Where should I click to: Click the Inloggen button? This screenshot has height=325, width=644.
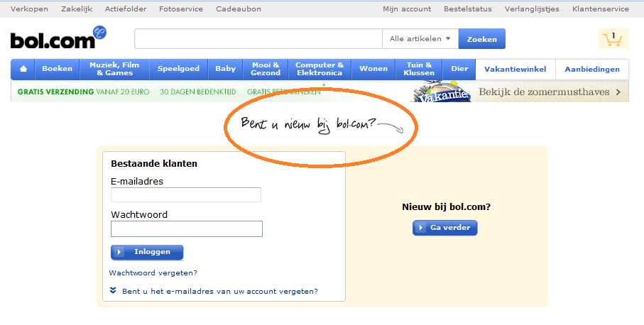point(147,253)
